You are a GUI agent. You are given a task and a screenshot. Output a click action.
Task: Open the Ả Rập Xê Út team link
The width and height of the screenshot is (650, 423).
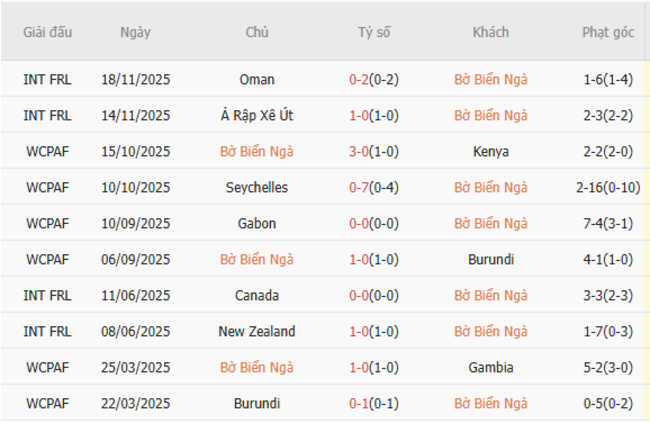(257, 116)
